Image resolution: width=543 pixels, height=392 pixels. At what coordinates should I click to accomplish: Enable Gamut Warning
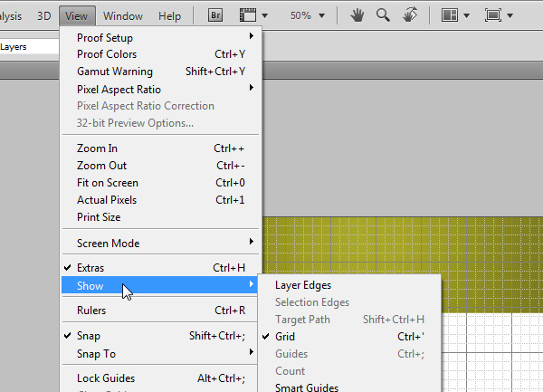(161, 72)
